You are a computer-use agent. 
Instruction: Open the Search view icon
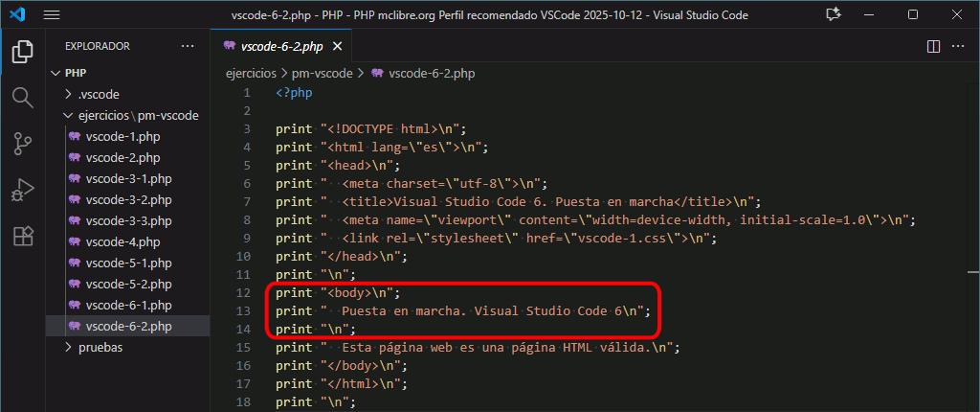23,97
